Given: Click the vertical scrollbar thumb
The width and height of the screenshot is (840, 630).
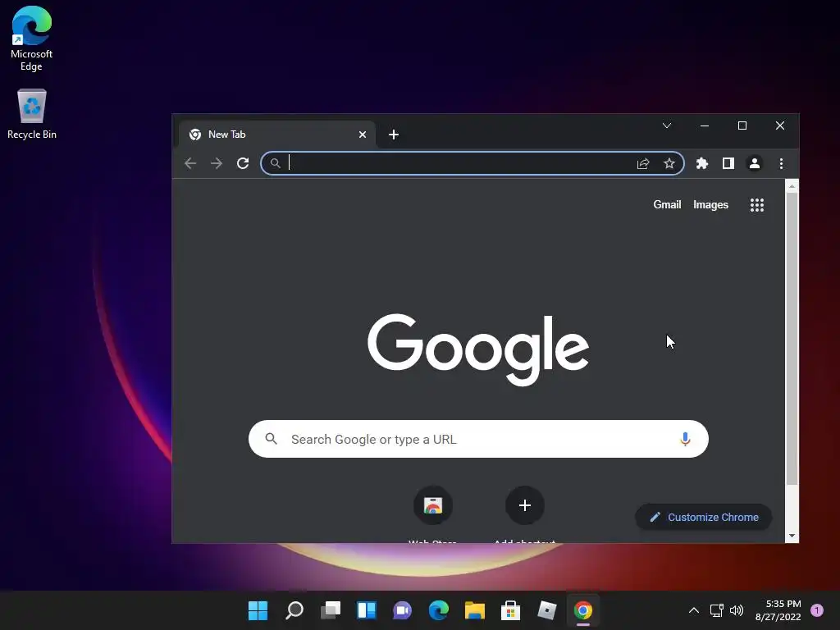Looking at the screenshot, I should click(x=792, y=339).
